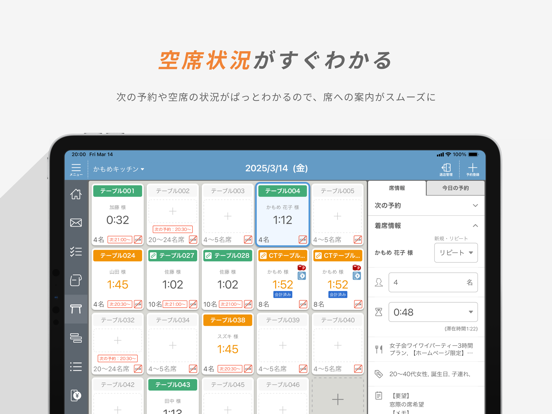The height and width of the screenshot is (414, 552).
Task: Click the fork and knife course icon
Action: (x=379, y=349)
